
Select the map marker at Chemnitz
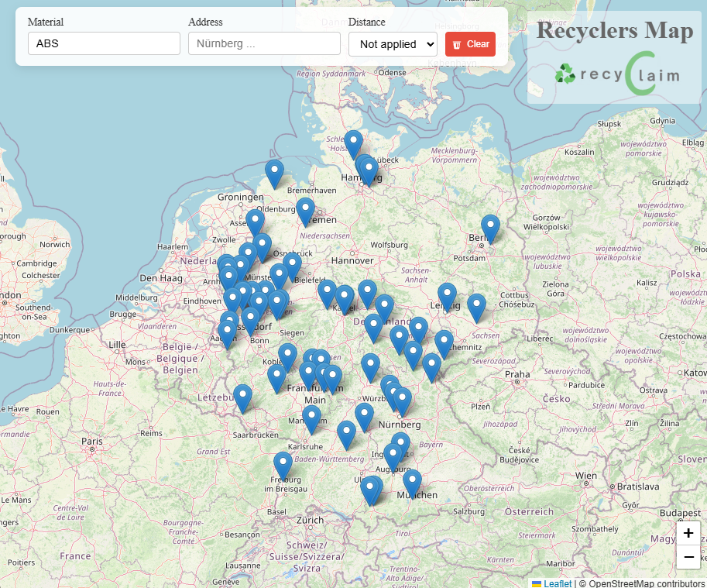click(444, 345)
